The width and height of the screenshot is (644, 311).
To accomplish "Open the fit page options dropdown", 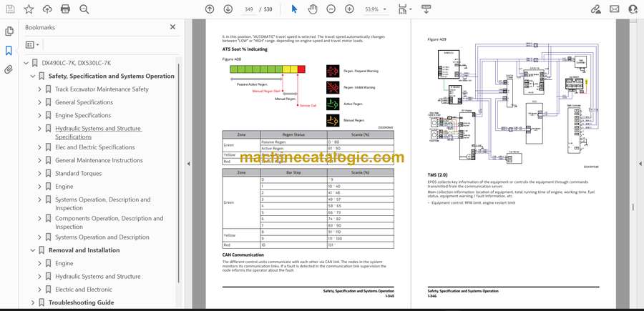I will pos(404,9).
